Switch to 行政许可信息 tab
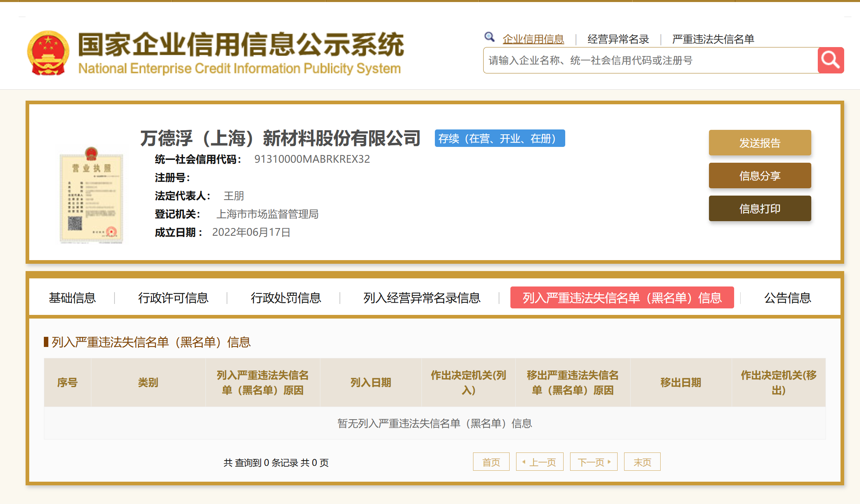The image size is (860, 504). coord(173,298)
